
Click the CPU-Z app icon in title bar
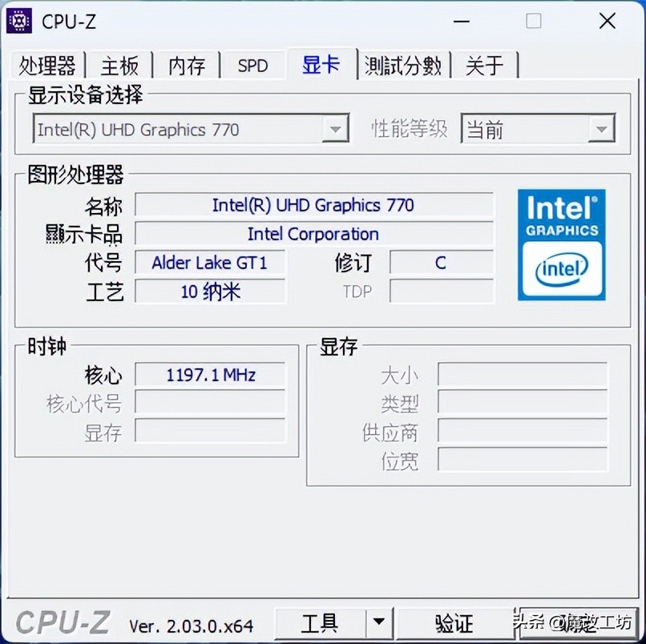(19, 21)
